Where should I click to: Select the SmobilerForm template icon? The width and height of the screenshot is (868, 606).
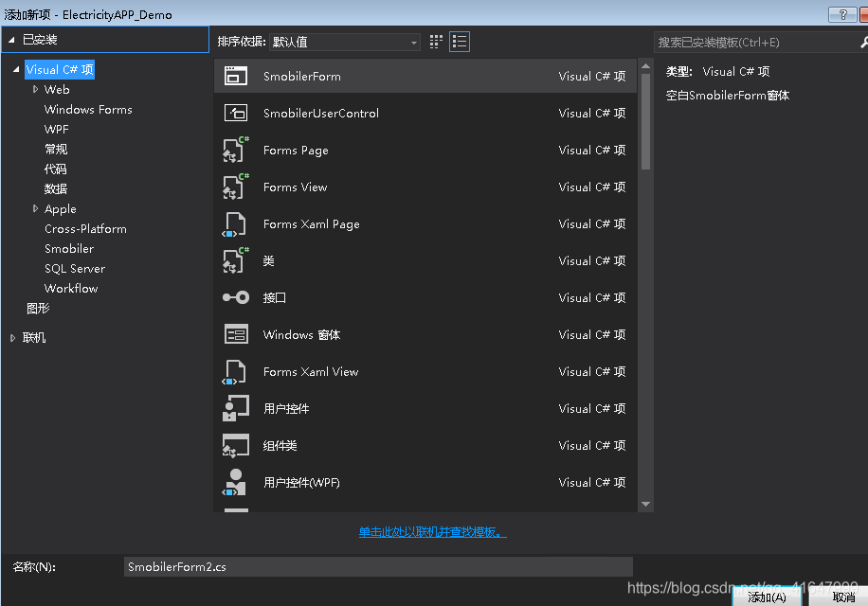[x=236, y=76]
